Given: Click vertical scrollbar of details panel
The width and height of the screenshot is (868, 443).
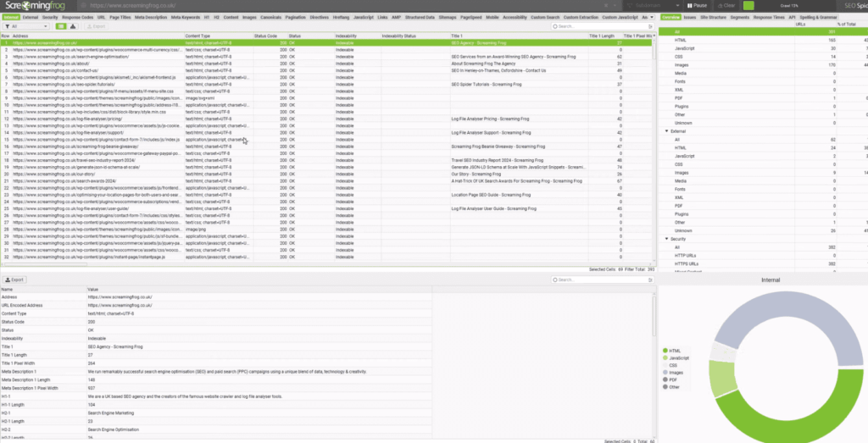Looking at the screenshot, I should pos(654,315).
